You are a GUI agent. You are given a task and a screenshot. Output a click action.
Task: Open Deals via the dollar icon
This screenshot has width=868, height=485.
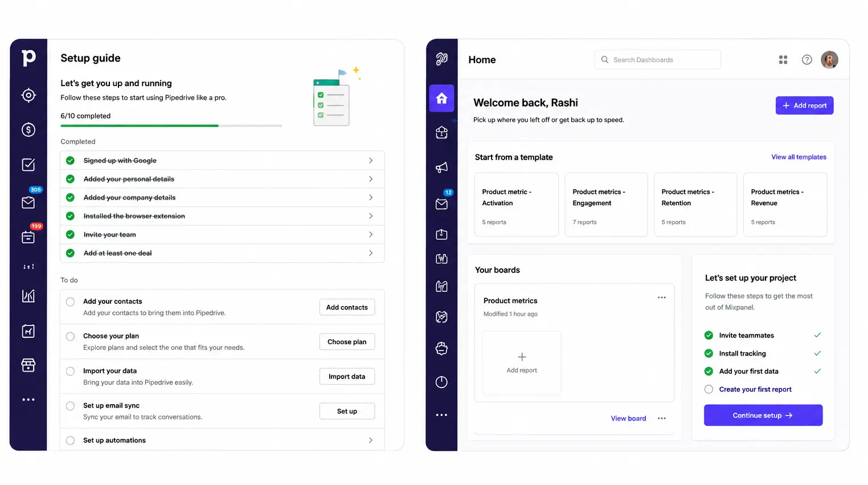click(x=28, y=130)
